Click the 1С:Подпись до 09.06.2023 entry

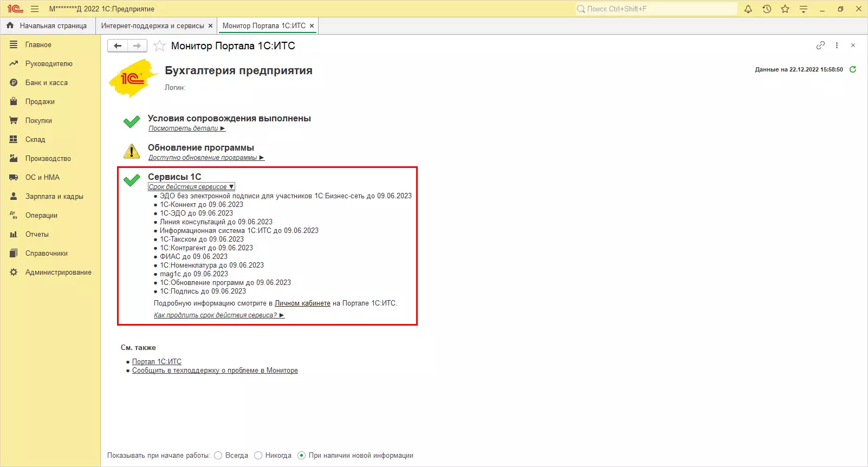203,291
